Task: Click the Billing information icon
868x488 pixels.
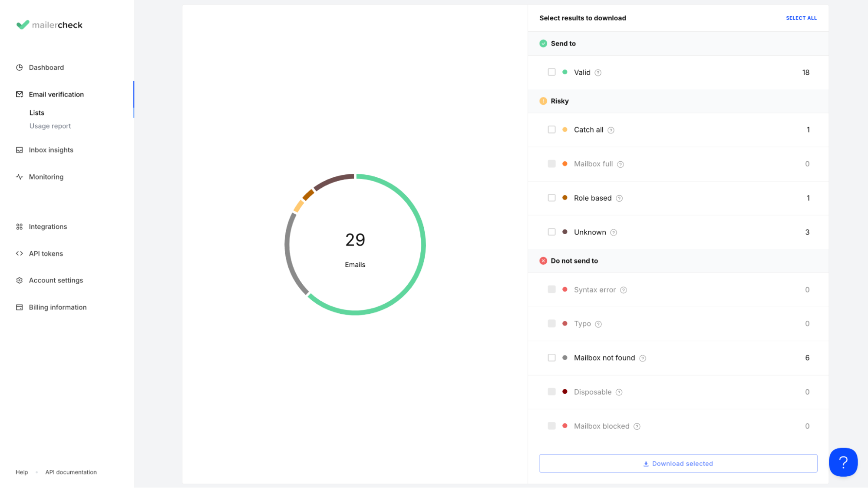Action: (20, 307)
